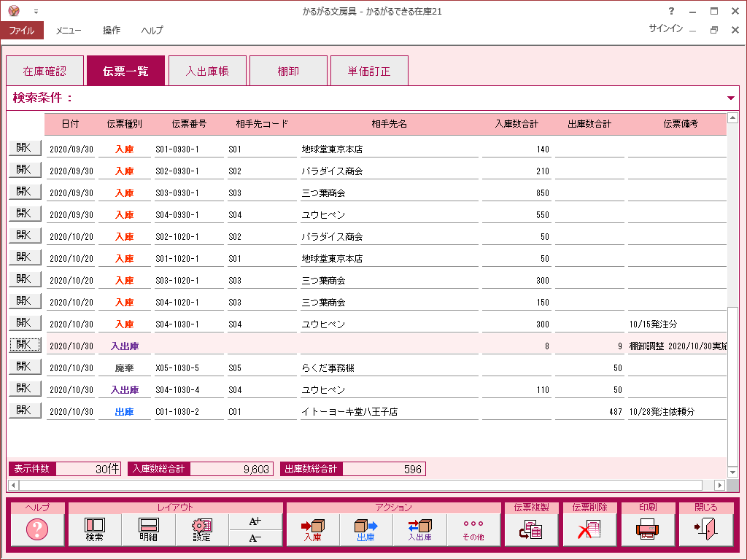Open slip X05-1030-5 with 開く button
Image resolution: width=747 pixels, height=560 pixels.
tap(25, 367)
